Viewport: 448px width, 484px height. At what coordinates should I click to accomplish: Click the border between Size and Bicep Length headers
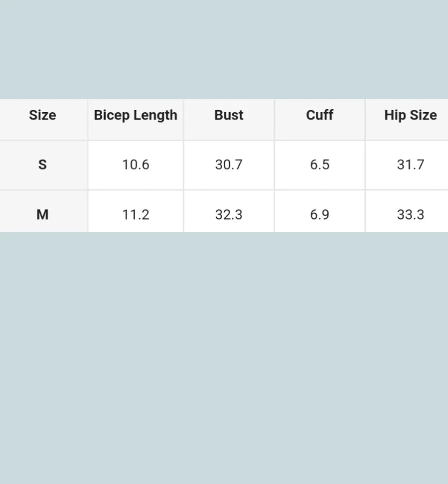pos(88,119)
